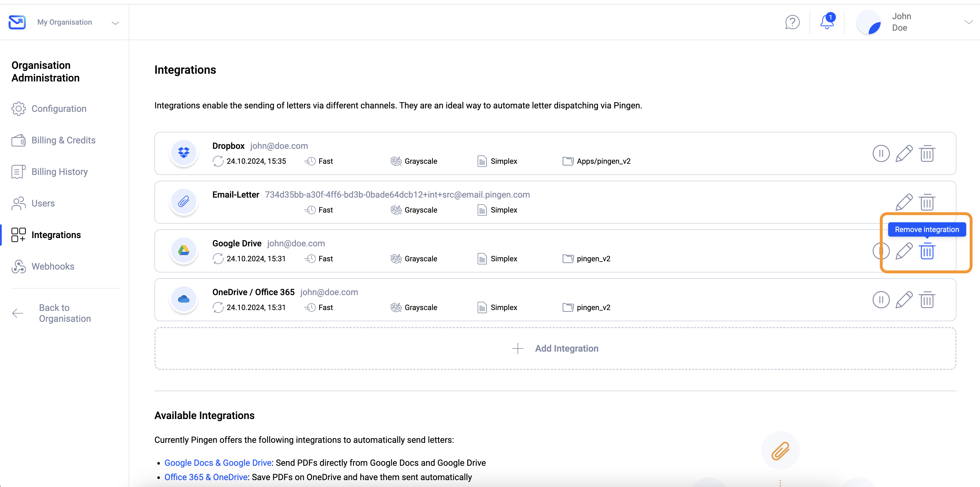
Task: Click the orange paperclip icon at bottom
Action: 780,451
